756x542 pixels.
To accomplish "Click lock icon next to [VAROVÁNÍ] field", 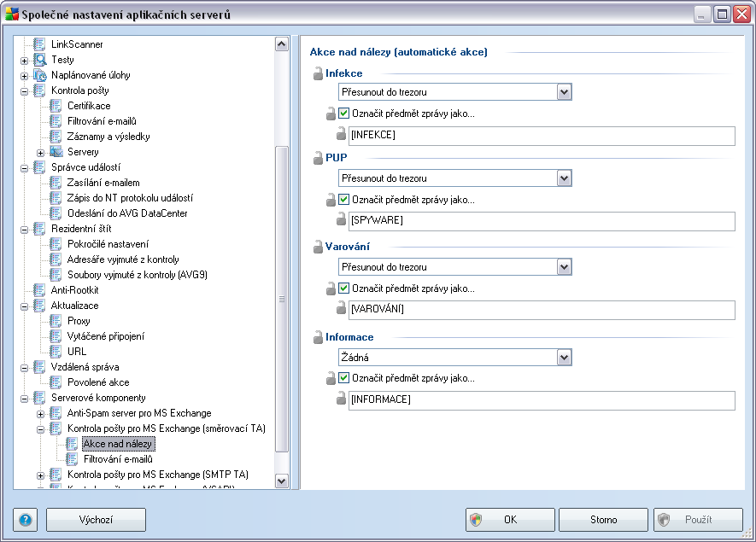I will pos(341,308).
